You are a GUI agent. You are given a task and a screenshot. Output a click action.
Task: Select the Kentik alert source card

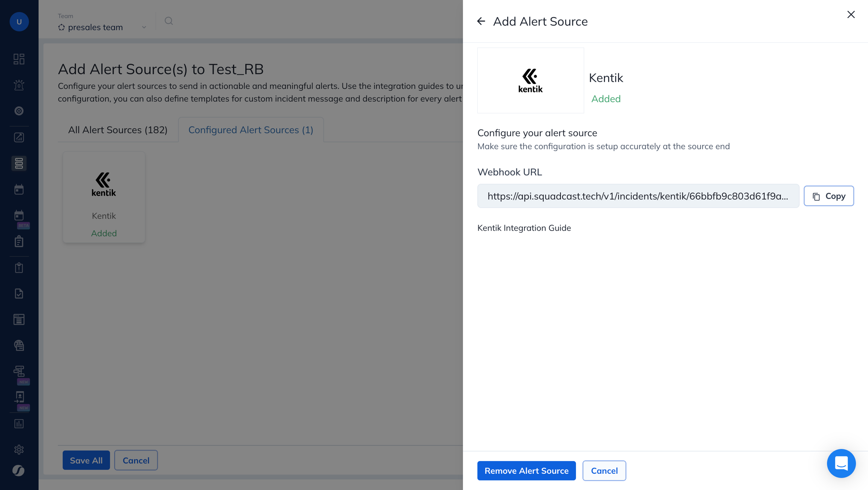pos(104,197)
